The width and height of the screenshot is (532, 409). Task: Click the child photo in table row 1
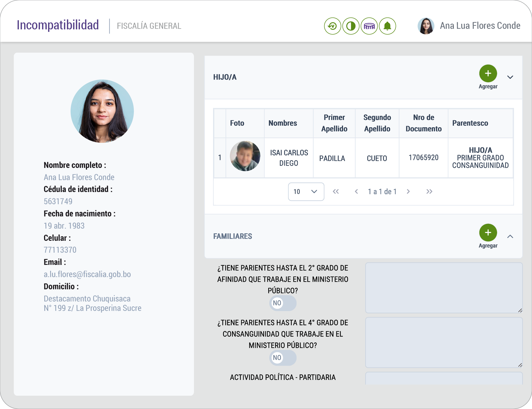(x=245, y=156)
